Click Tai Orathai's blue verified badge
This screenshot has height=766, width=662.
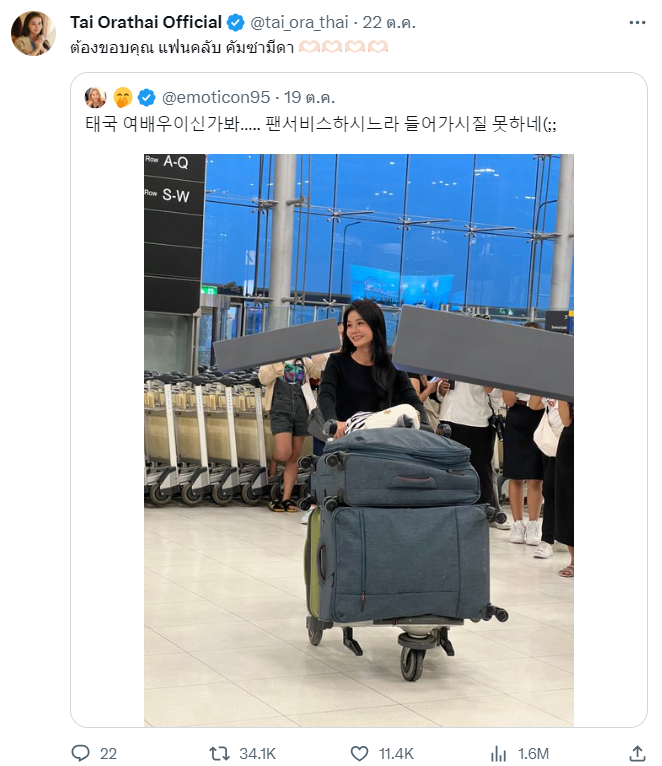tap(236, 22)
